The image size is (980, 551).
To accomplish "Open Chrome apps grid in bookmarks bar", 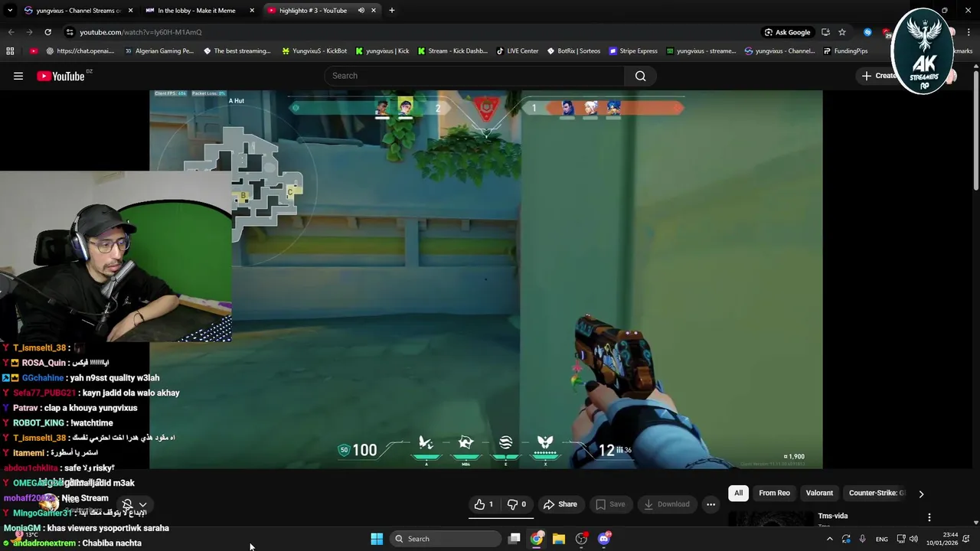I will (10, 51).
